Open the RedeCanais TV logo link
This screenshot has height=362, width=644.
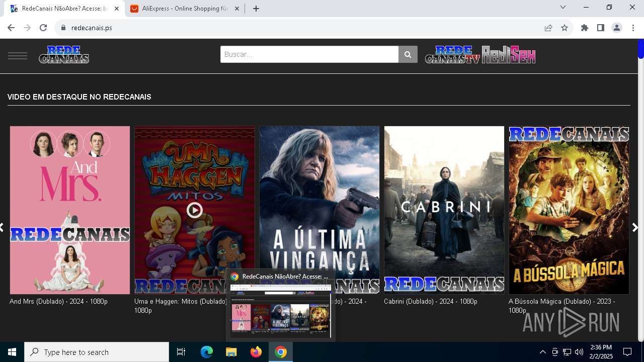[x=453, y=55]
